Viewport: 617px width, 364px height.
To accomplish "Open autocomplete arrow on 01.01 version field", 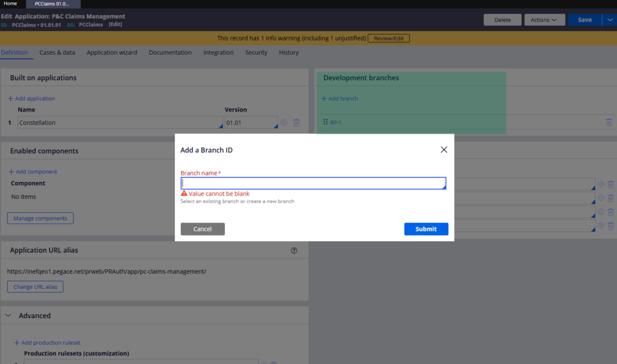I will [x=275, y=126].
